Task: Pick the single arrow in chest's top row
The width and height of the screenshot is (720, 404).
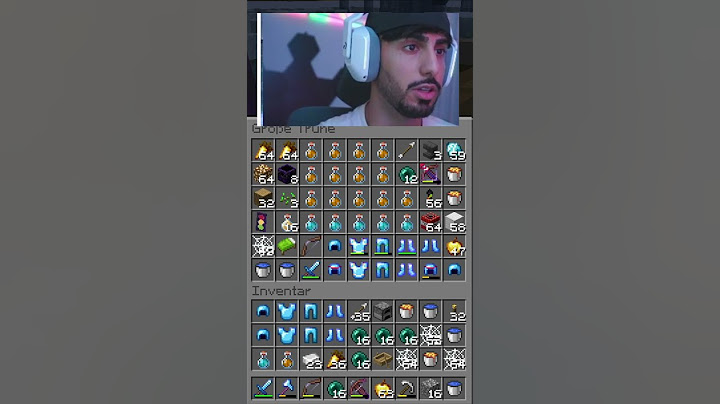Action: [406, 151]
